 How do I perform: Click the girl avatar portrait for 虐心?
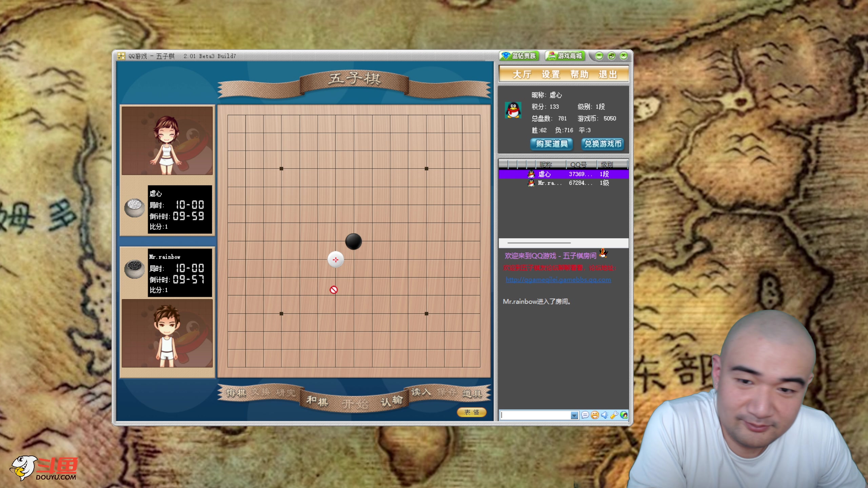click(x=167, y=141)
